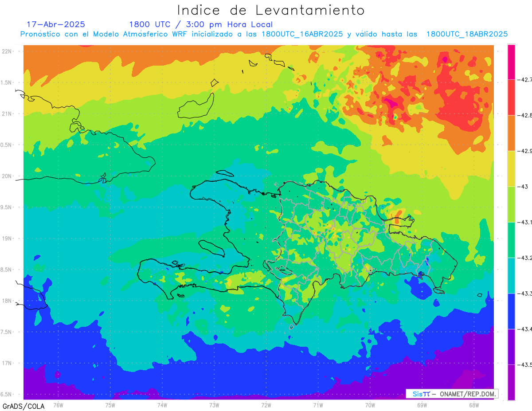
Task: Pick the orange swatch between -42.8 and -42.9
Action: pos(511,133)
